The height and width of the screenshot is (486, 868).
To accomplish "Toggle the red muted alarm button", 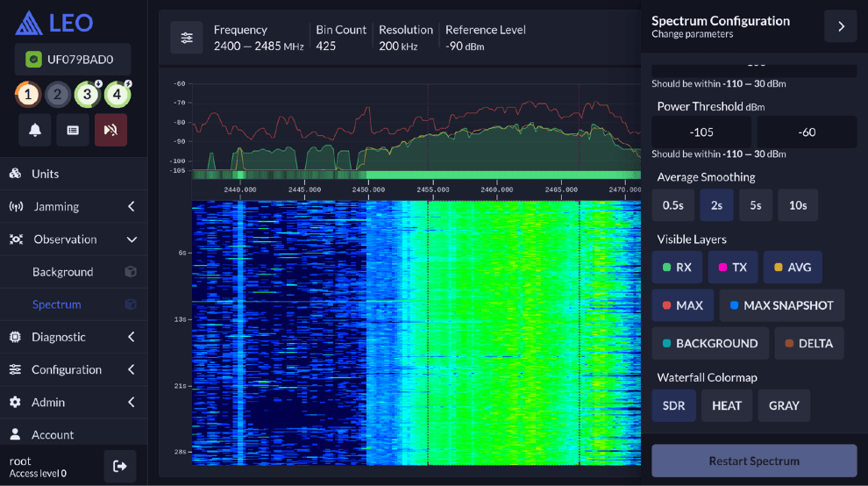I will pyautogui.click(x=110, y=130).
